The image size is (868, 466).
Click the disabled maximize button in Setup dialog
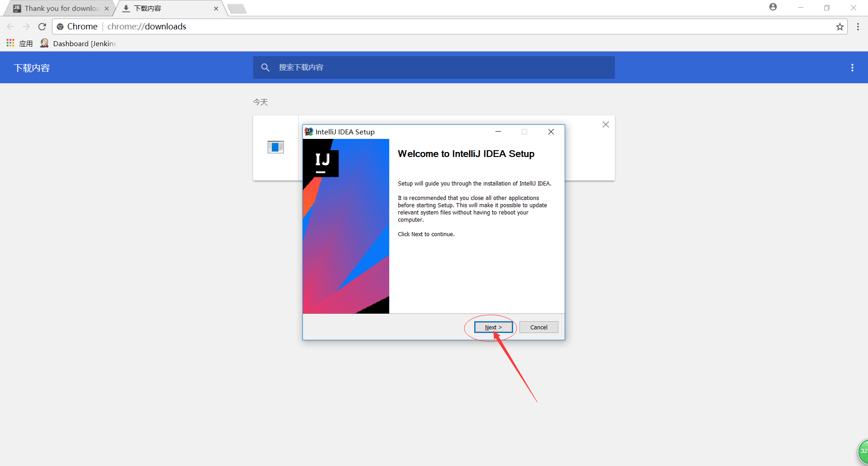[524, 132]
